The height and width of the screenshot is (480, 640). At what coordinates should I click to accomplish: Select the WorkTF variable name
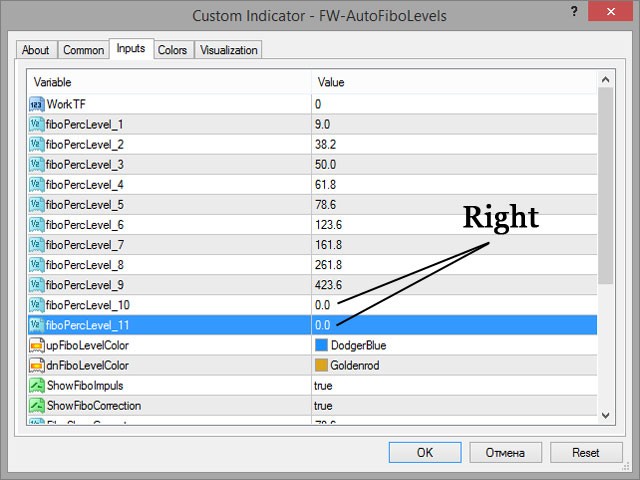tap(66, 104)
